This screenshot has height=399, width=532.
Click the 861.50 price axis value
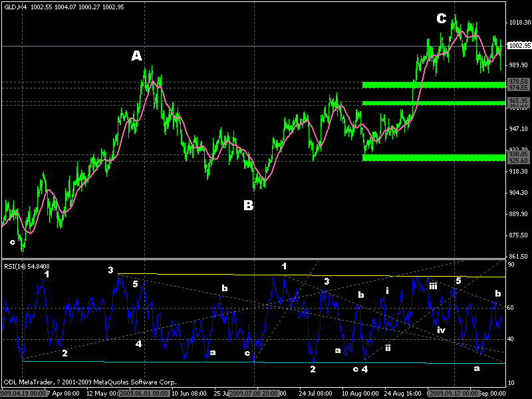pos(520,257)
